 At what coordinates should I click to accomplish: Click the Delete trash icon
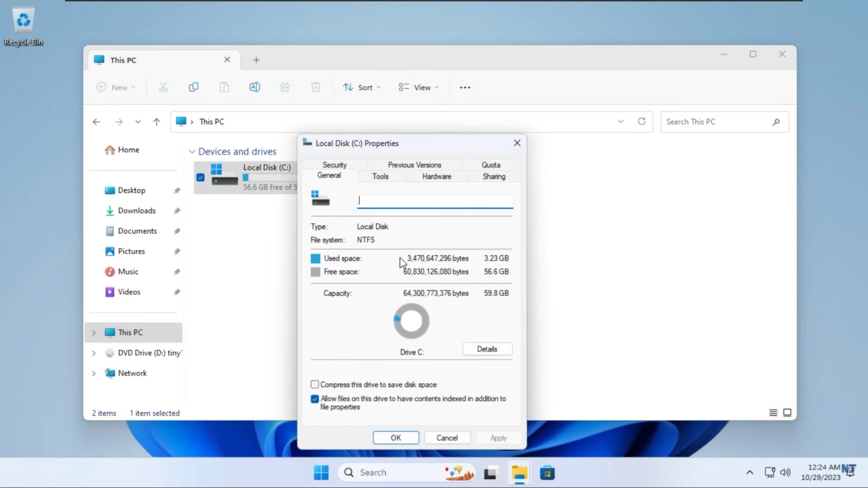pyautogui.click(x=315, y=87)
